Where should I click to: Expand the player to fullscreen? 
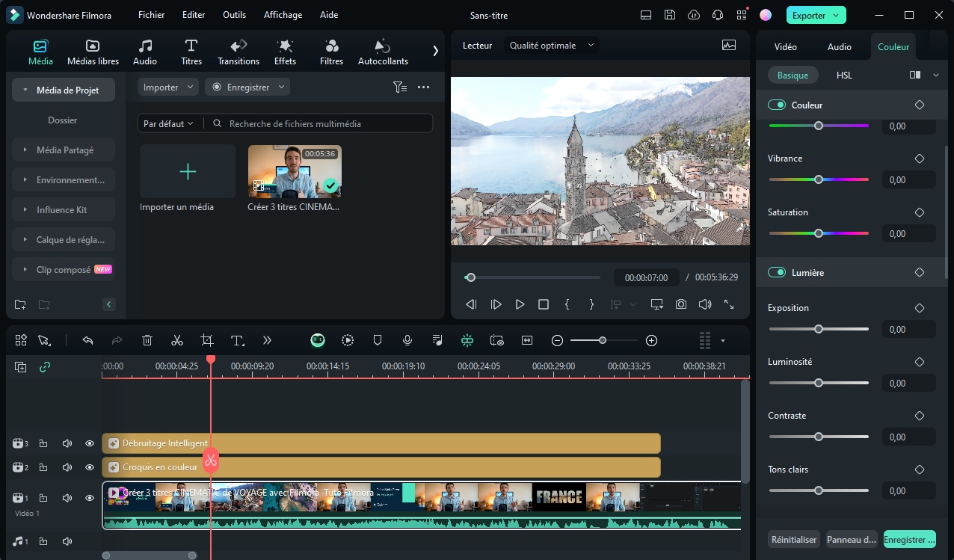729,304
